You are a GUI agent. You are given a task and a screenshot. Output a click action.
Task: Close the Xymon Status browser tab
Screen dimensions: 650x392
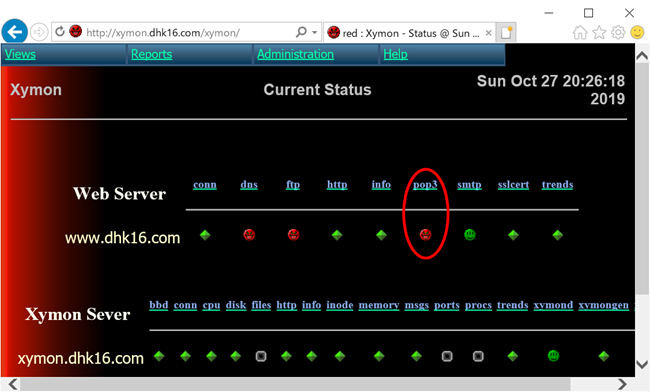[x=489, y=33]
